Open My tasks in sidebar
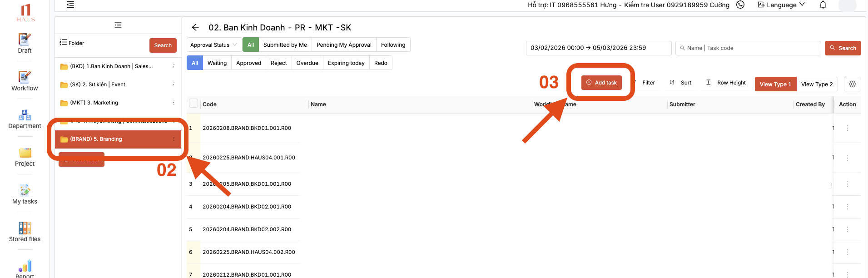This screenshot has height=278, width=868. 25,190
